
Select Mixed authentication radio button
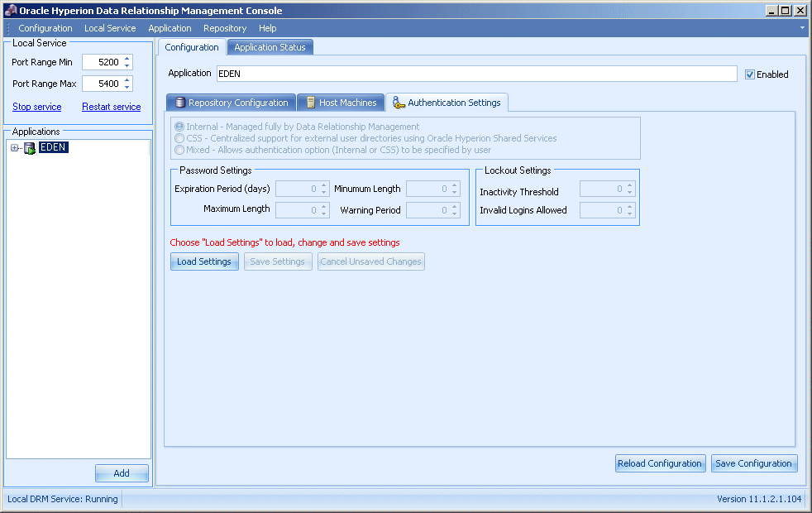pyautogui.click(x=179, y=150)
